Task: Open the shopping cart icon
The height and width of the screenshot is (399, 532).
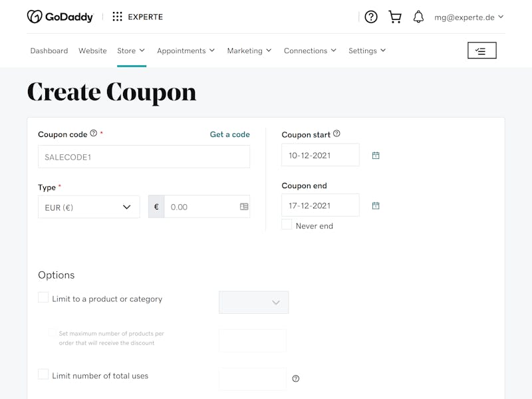Action: point(395,17)
